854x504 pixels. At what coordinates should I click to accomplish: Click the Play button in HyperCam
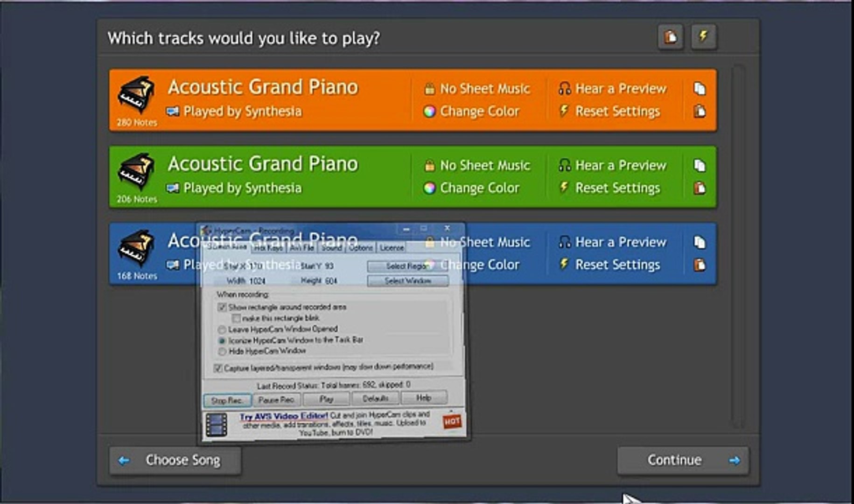click(326, 399)
